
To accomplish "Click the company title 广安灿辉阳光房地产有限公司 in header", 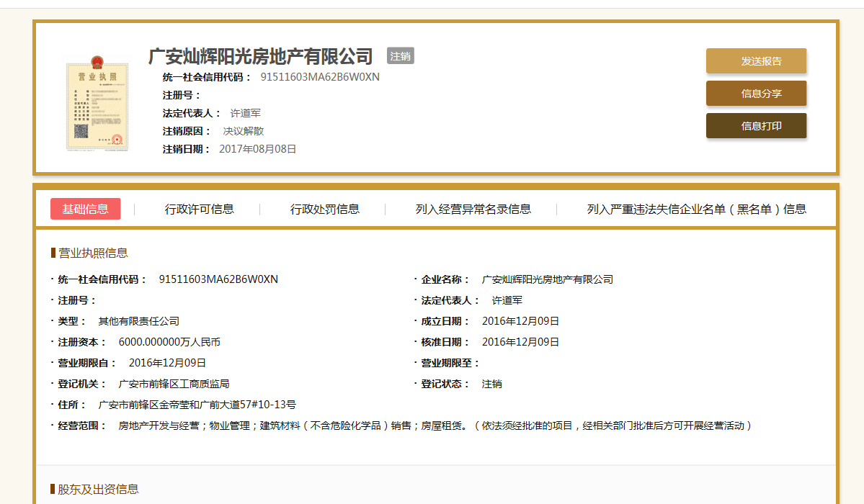I will coord(261,56).
